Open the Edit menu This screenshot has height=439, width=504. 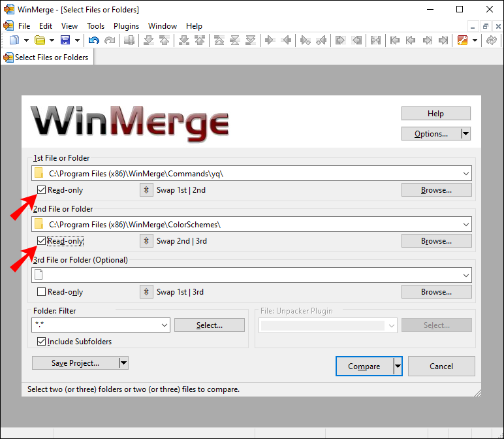[x=46, y=26]
